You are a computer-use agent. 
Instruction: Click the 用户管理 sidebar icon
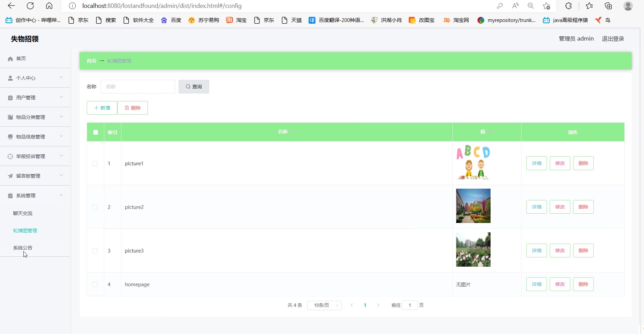pyautogui.click(x=10, y=98)
